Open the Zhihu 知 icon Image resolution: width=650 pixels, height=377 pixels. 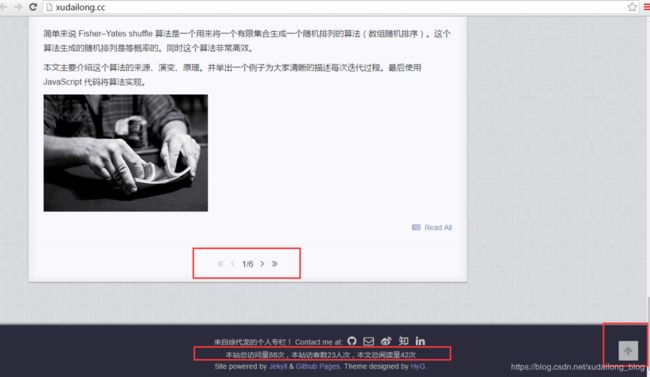point(403,341)
